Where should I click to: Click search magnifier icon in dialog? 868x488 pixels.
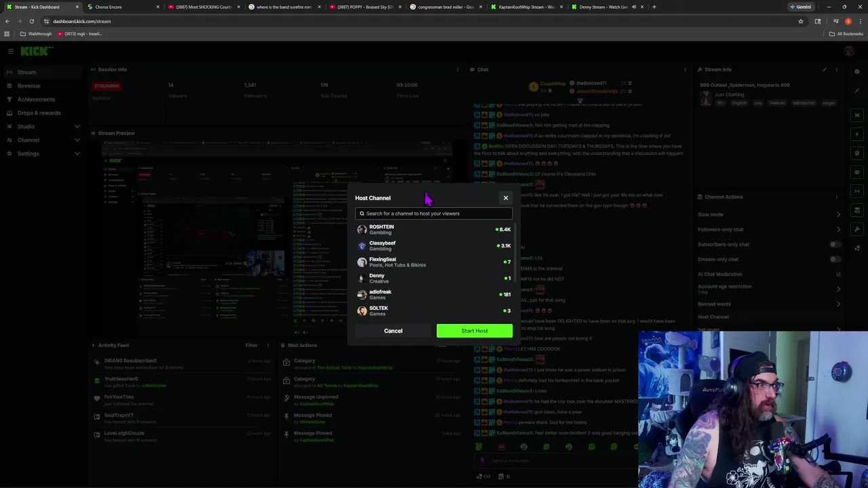tap(361, 213)
